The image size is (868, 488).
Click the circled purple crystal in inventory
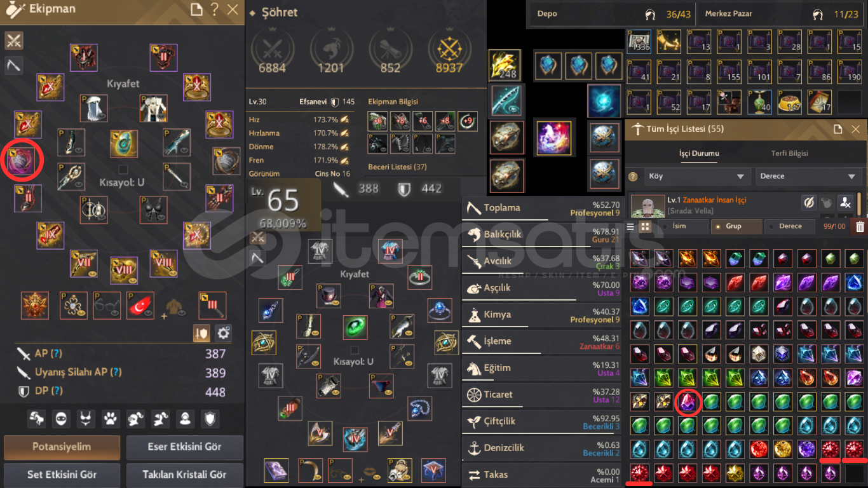tap(688, 402)
